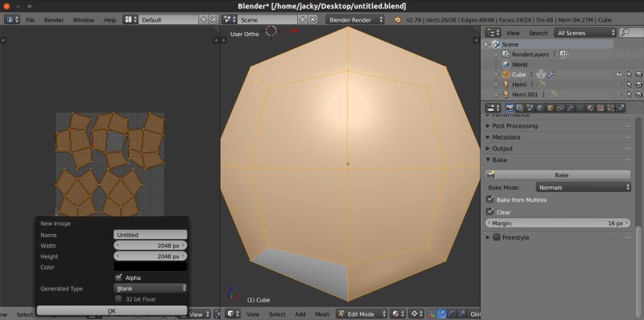Collapse the Scene tree in outliner
The width and height of the screenshot is (644, 320).
coord(487,44)
